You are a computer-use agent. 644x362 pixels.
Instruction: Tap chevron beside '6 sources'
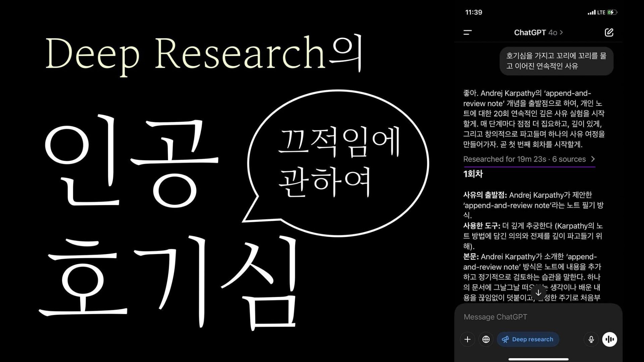coord(593,159)
